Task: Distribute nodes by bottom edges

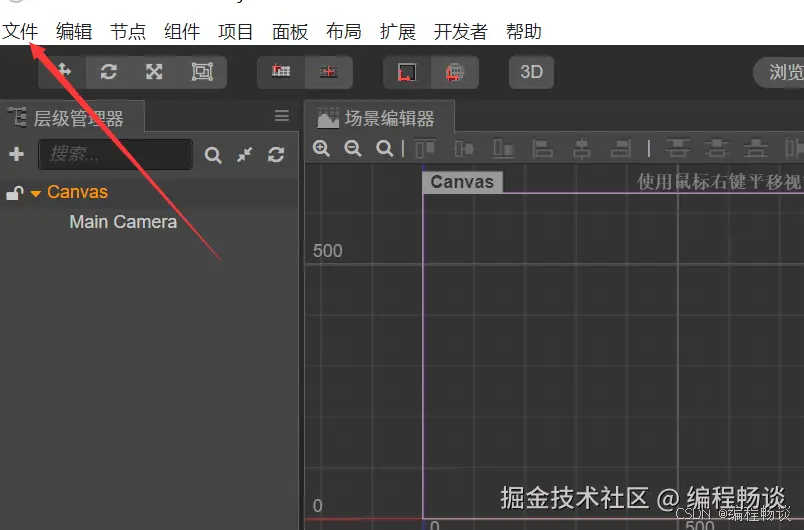Action: click(x=756, y=149)
